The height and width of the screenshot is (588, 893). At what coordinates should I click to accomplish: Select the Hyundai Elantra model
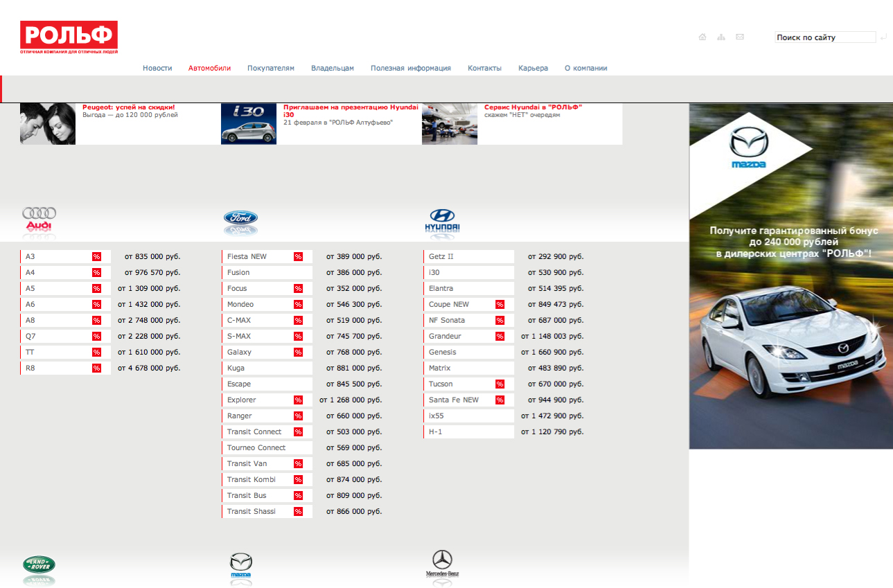(468, 289)
